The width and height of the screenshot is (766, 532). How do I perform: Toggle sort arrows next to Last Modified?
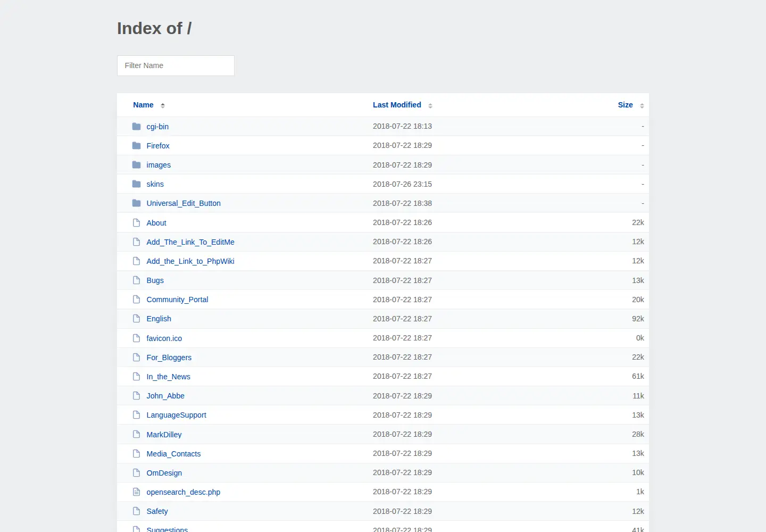pos(430,105)
